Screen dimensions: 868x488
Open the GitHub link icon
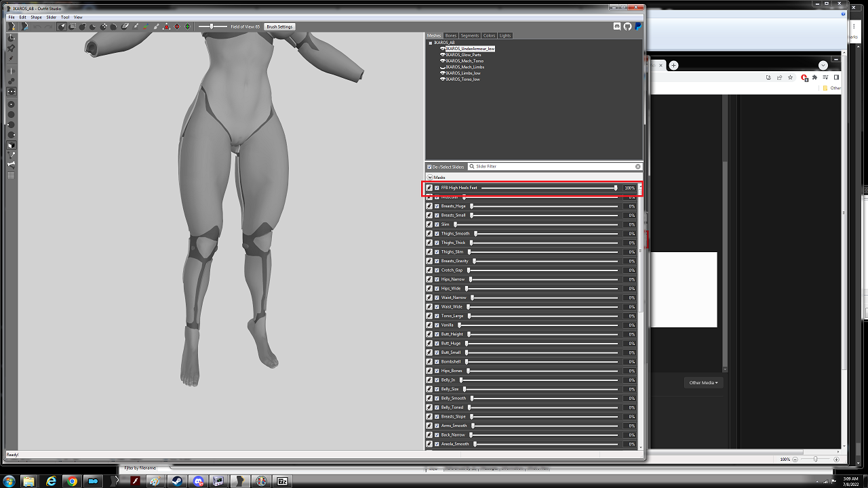[627, 26]
